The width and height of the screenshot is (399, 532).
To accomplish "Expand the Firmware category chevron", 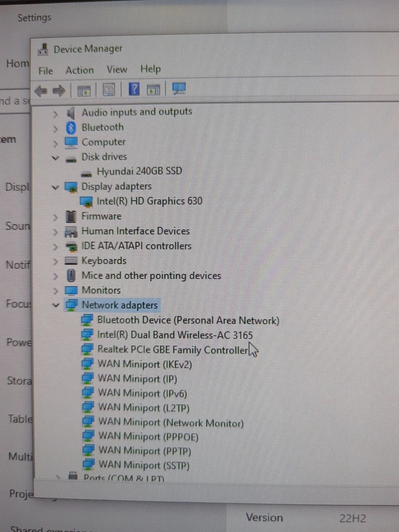I will point(55,217).
